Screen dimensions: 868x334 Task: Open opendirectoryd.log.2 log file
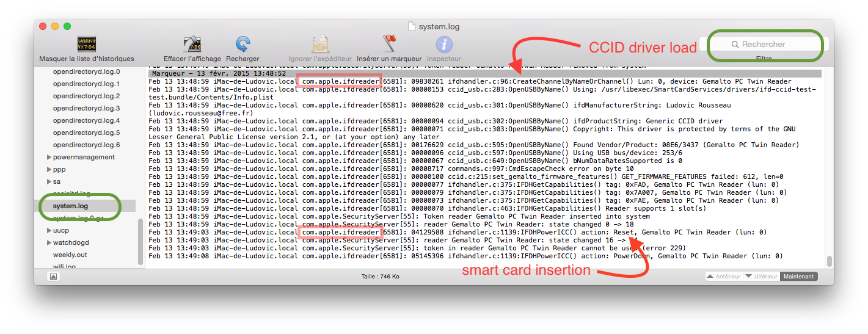86,96
